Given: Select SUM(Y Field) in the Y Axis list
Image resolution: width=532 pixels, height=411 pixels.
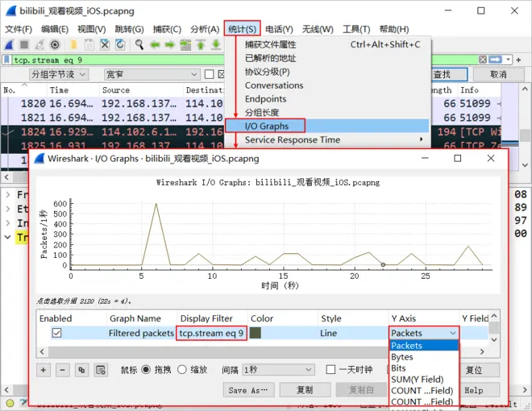Looking at the screenshot, I should pyautogui.click(x=424, y=379).
